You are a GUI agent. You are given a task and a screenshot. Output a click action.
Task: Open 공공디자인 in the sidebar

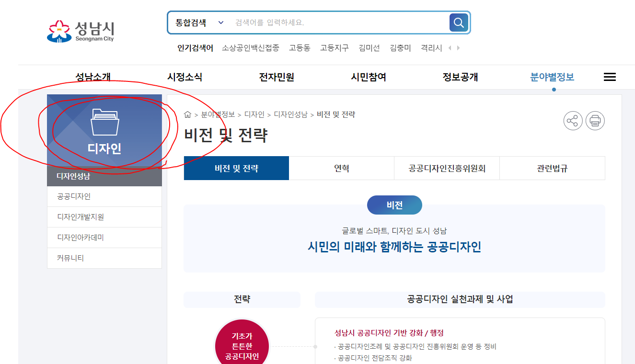pos(104,196)
